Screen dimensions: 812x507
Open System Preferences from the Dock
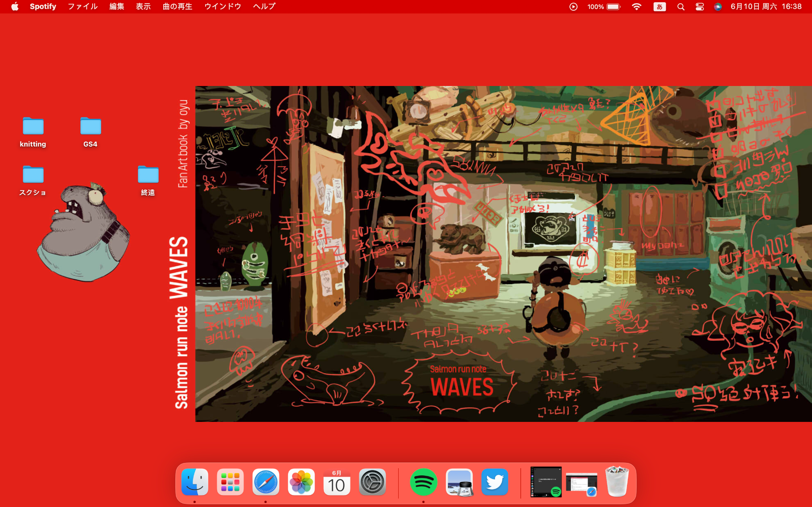[372, 482]
